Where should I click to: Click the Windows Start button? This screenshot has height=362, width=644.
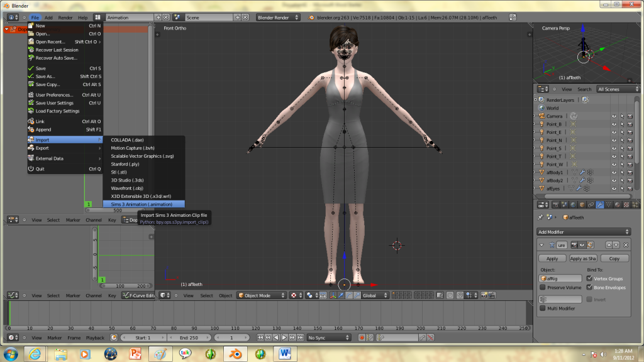(x=10, y=354)
